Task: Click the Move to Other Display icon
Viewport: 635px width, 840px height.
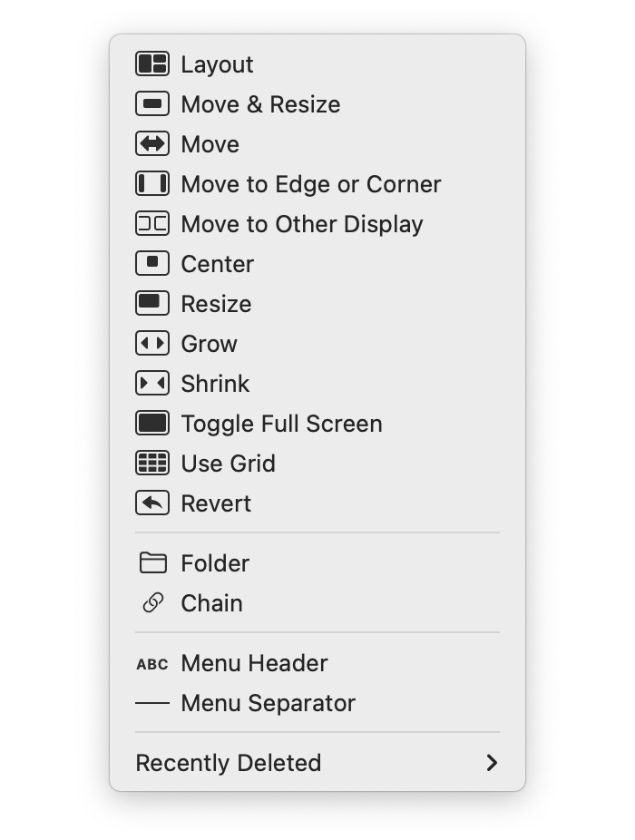Action: tap(152, 224)
